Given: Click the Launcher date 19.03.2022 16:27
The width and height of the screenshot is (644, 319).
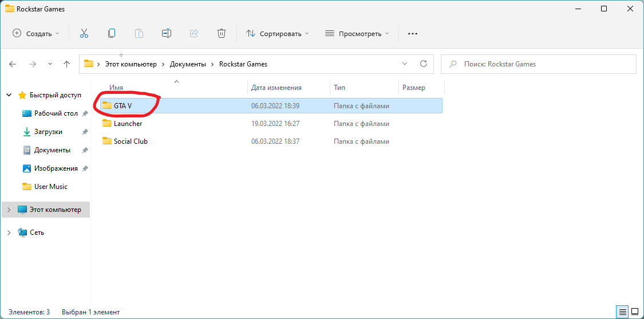Looking at the screenshot, I should coord(275,123).
